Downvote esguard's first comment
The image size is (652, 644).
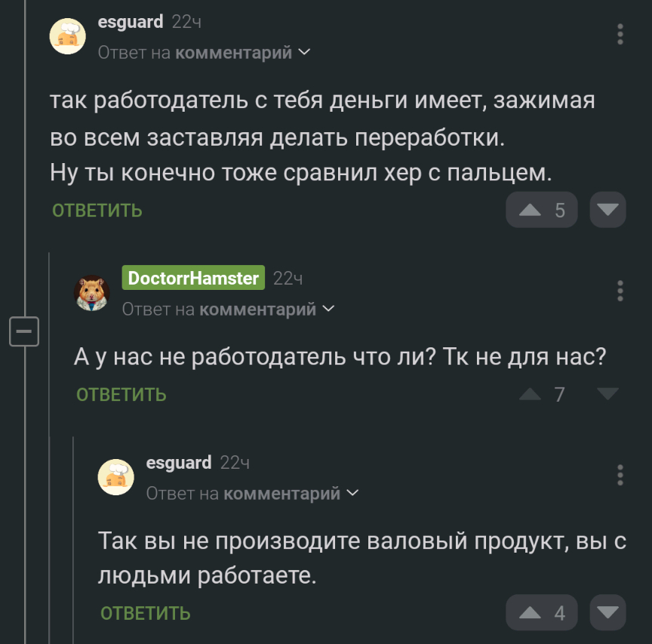point(607,210)
